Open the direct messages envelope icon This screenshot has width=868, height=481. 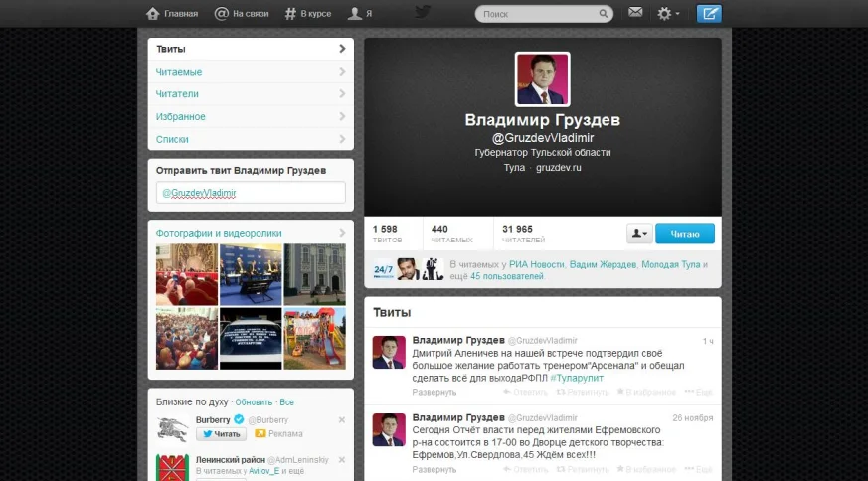pos(635,14)
